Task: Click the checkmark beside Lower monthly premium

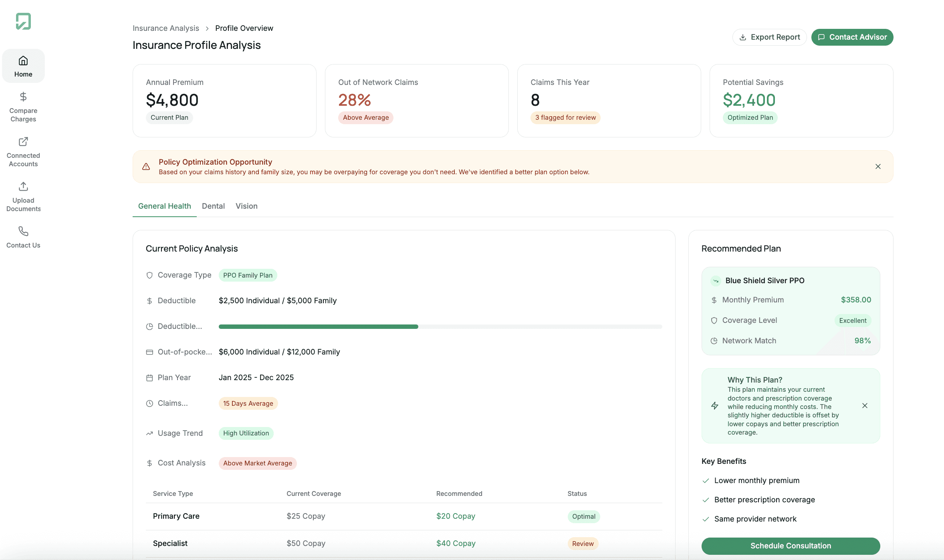Action: [706, 481]
